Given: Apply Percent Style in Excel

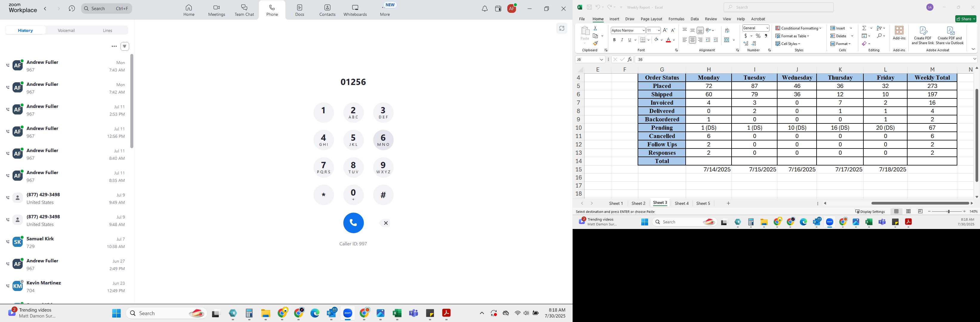Looking at the screenshot, I should [x=758, y=36].
